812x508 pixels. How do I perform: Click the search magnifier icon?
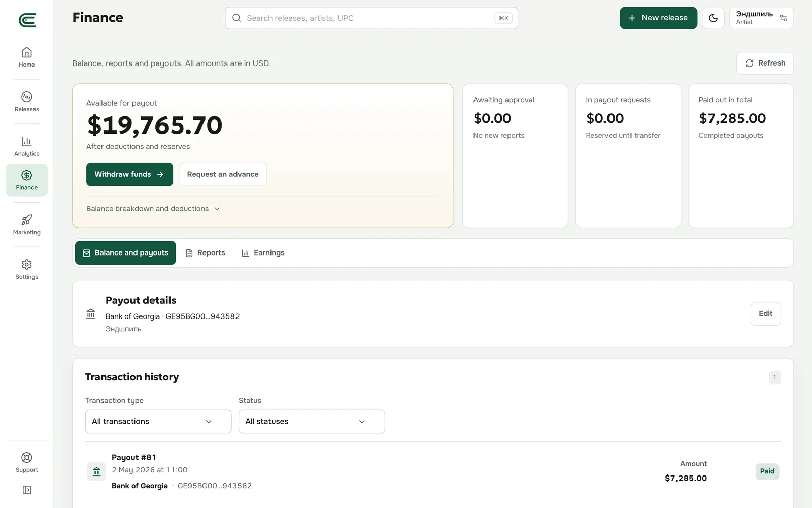click(236, 18)
